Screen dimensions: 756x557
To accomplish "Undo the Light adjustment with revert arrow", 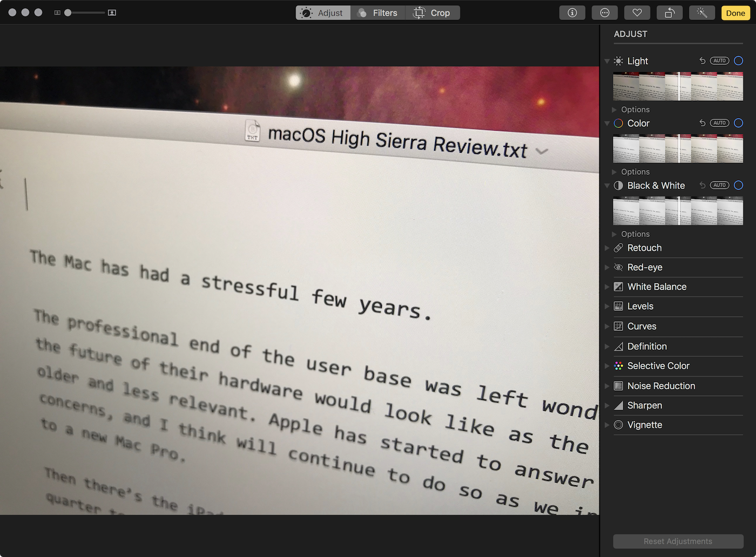I will [703, 61].
